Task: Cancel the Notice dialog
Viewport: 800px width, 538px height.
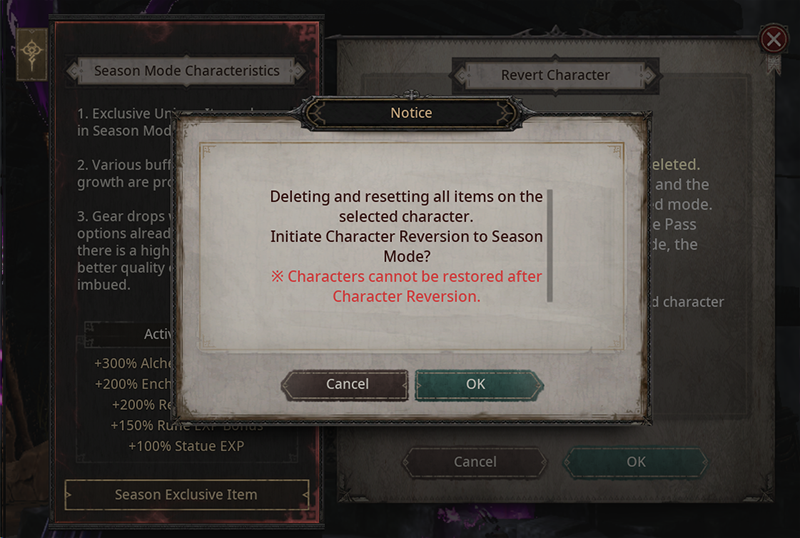Action: pyautogui.click(x=345, y=384)
